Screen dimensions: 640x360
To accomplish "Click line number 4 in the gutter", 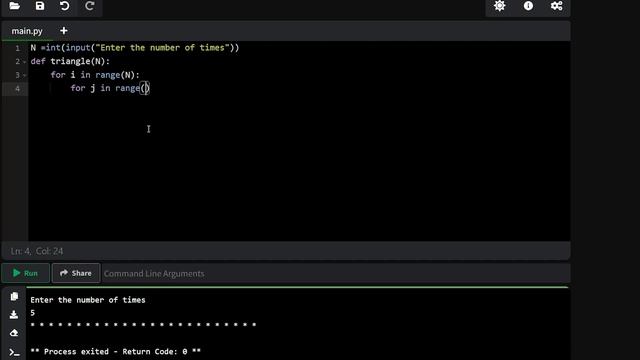I will [18, 89].
